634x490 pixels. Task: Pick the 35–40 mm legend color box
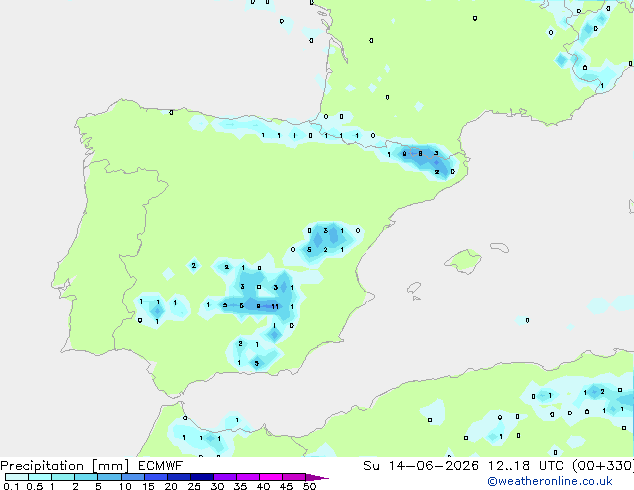click(248, 477)
